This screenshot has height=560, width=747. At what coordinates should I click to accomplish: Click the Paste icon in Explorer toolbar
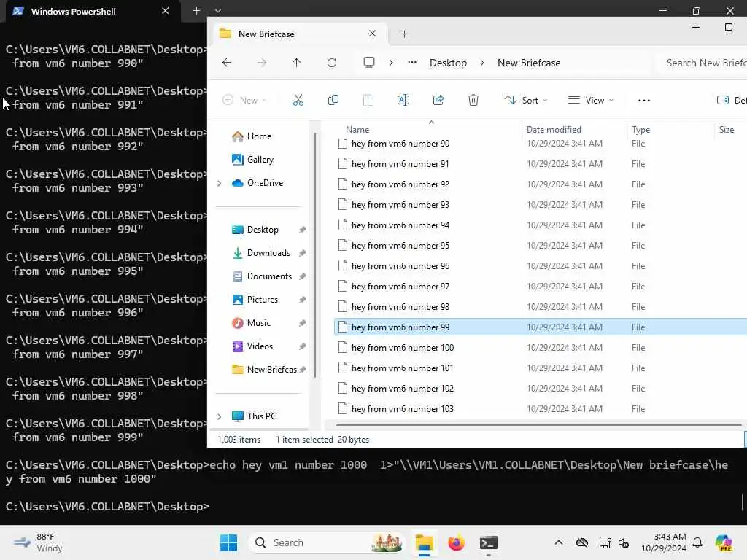point(368,100)
